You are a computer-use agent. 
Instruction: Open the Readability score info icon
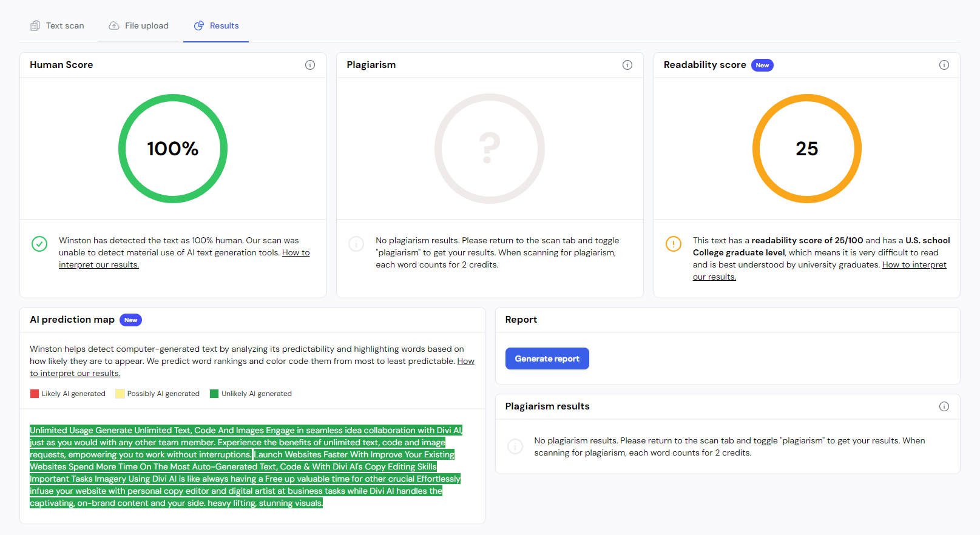(x=944, y=65)
